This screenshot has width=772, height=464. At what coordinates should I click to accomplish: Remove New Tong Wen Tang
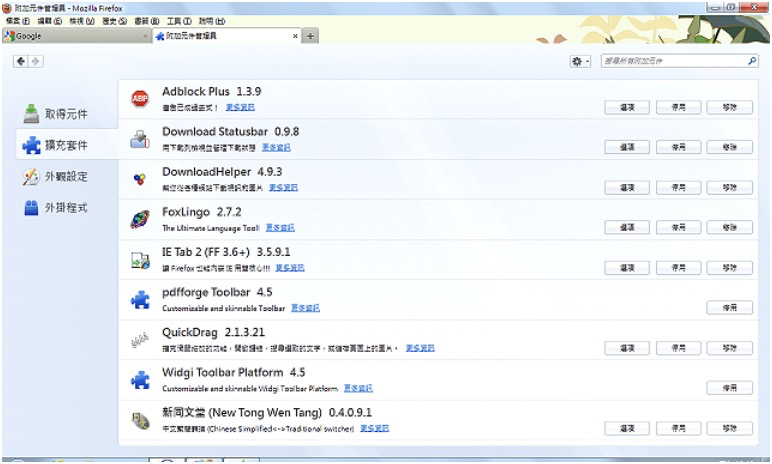730,428
